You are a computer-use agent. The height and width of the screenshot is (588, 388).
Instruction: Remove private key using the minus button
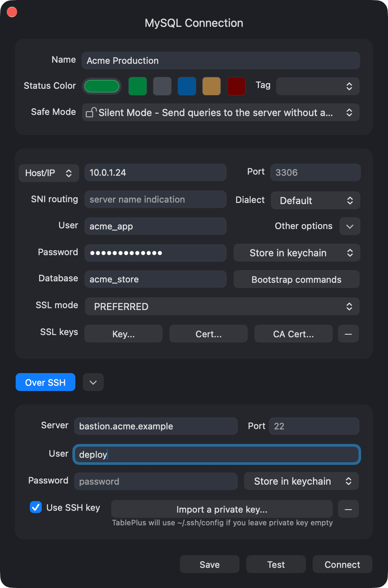coord(348,509)
